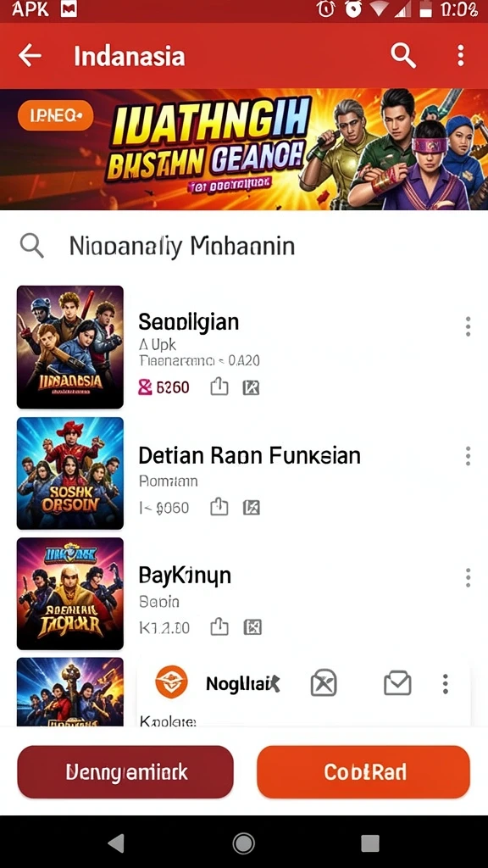This screenshot has height=868, width=488.
Task: Tap the orange badge on banner
Action: [55, 115]
